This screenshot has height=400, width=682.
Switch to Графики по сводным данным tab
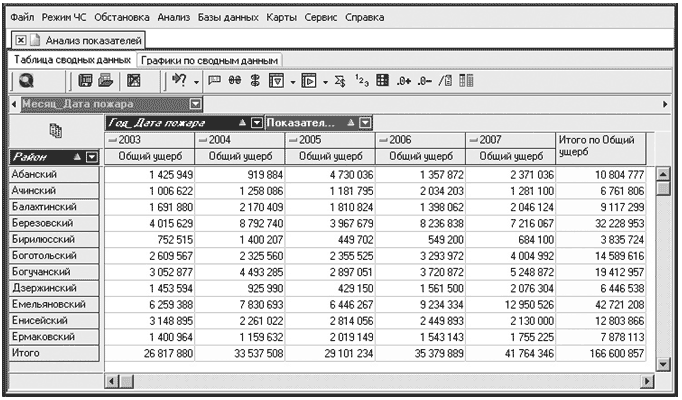pos(209,60)
